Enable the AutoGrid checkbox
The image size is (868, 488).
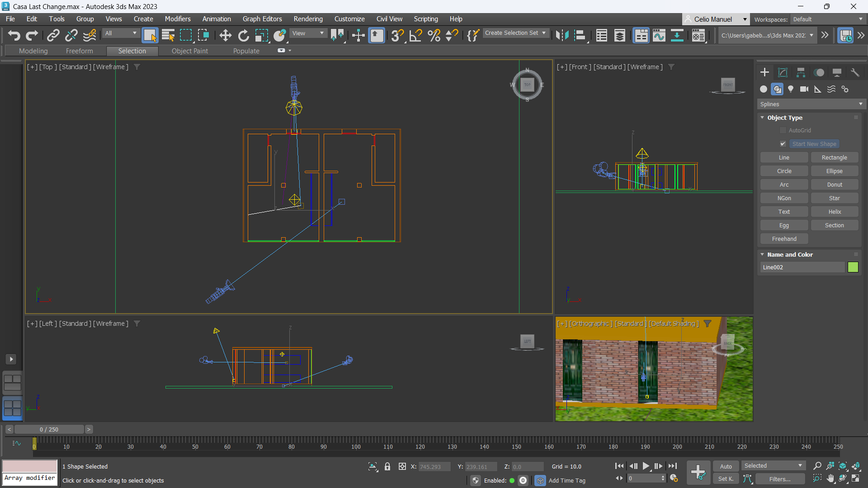coord(783,130)
